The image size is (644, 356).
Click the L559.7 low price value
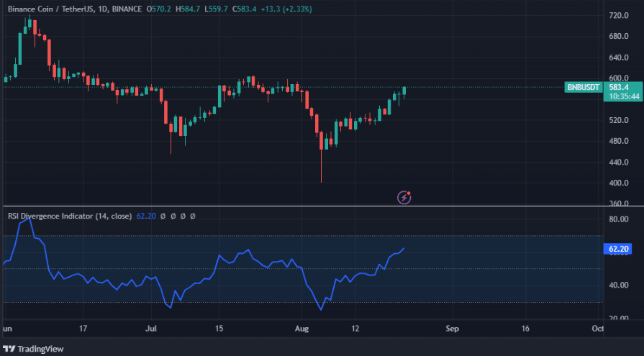point(216,9)
